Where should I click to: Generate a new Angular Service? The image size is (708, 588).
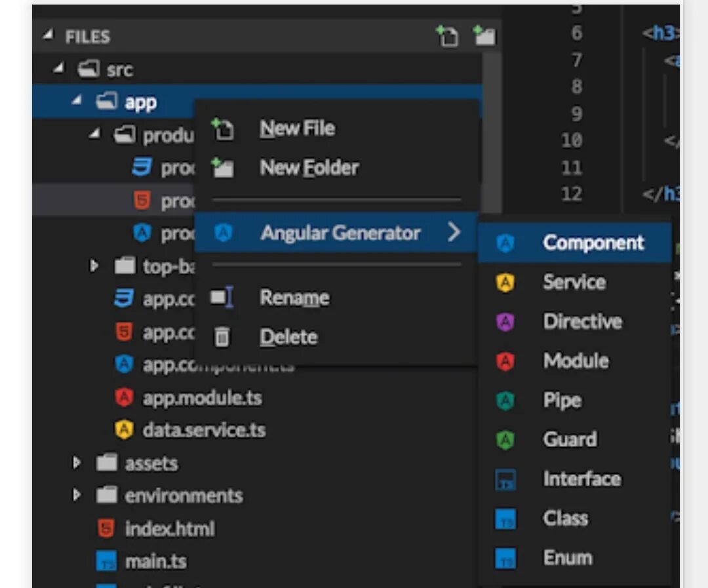[x=575, y=283]
